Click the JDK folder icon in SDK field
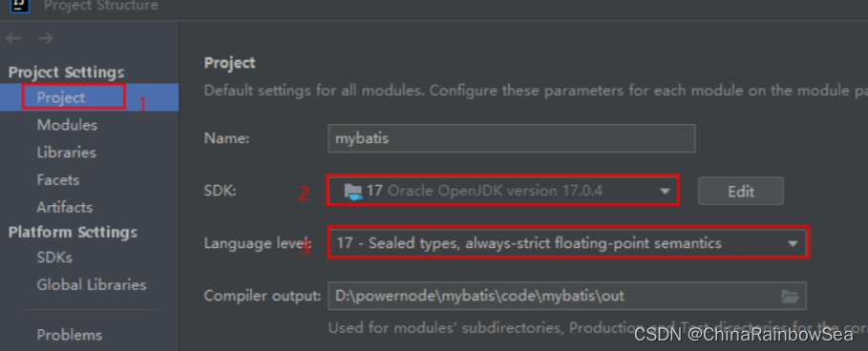The image size is (868, 351). click(352, 192)
